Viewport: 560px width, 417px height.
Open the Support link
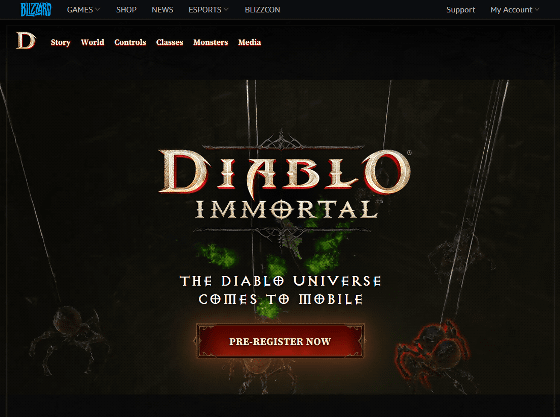click(x=460, y=10)
